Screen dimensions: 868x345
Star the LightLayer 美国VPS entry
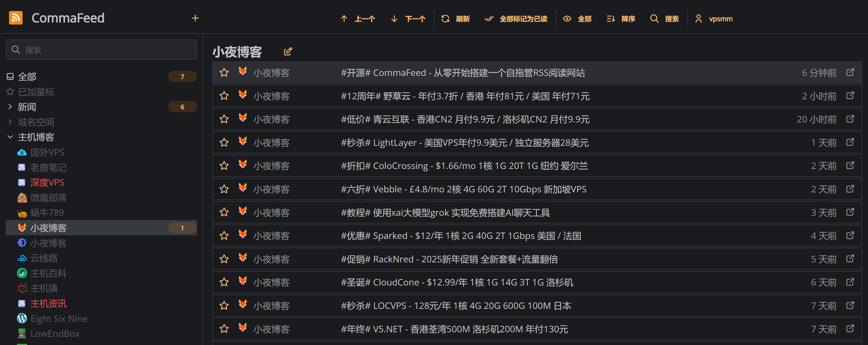224,143
